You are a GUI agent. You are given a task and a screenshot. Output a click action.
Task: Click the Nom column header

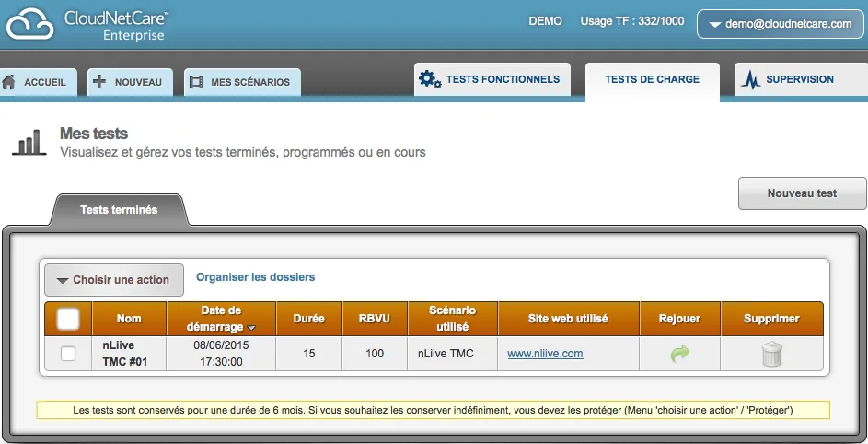pos(129,319)
